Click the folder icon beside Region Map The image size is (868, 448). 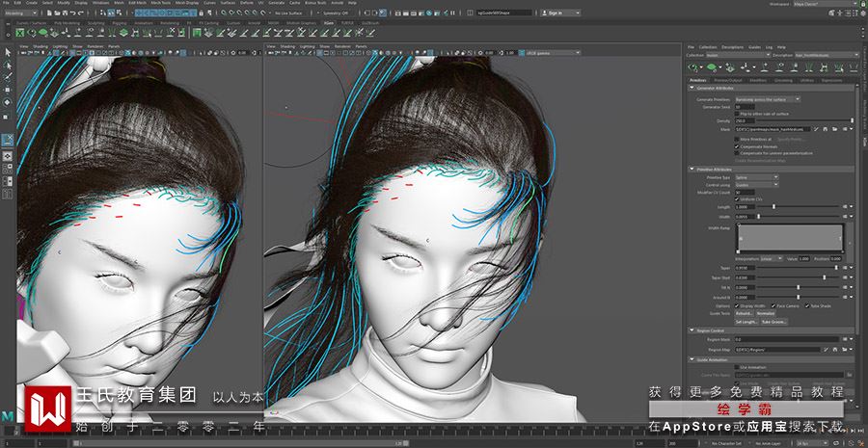click(x=844, y=350)
